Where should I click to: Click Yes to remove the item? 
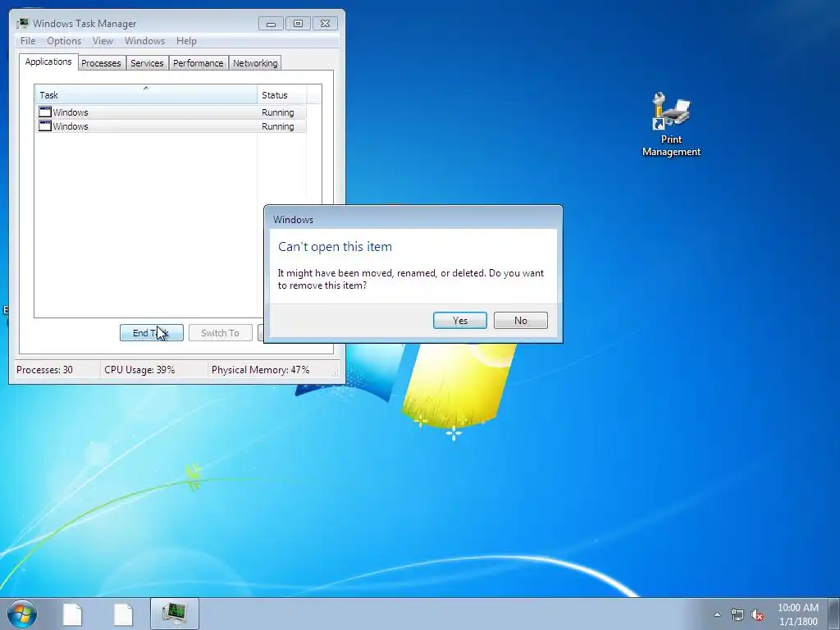pyautogui.click(x=460, y=321)
